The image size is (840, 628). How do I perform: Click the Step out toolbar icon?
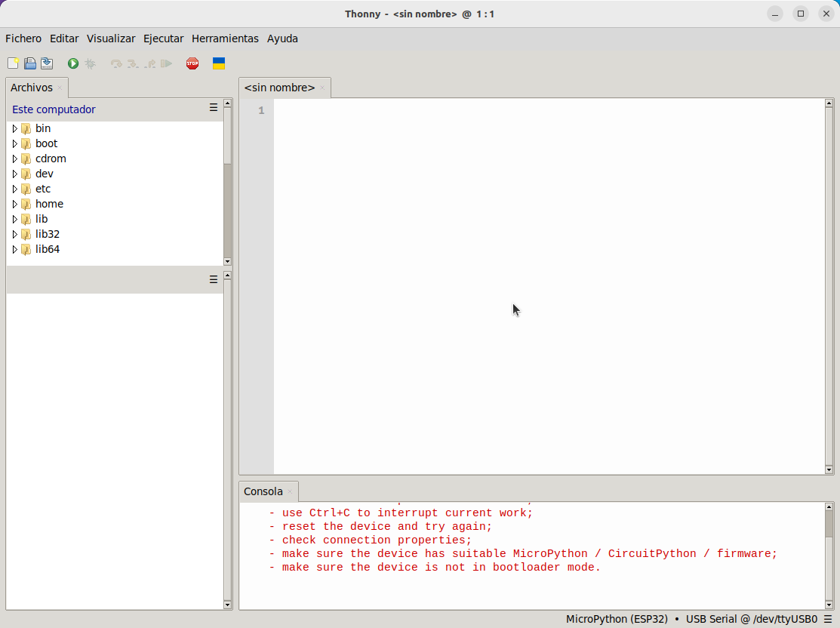click(x=149, y=63)
